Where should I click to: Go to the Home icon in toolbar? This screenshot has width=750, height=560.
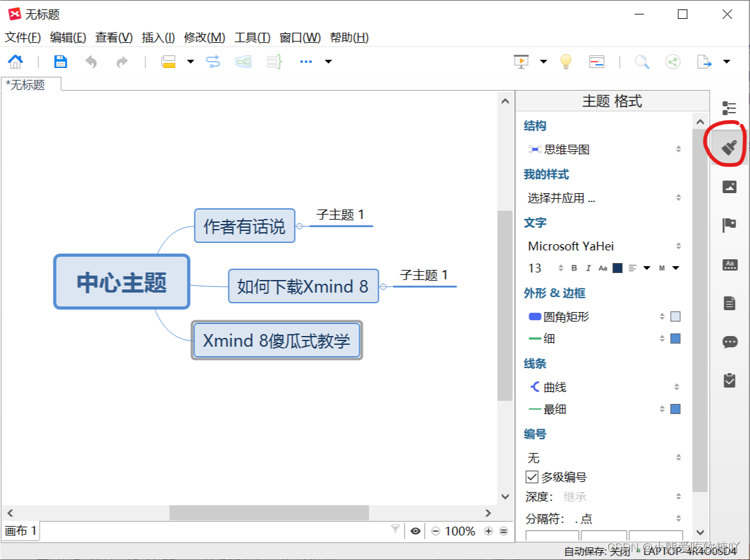pos(15,61)
